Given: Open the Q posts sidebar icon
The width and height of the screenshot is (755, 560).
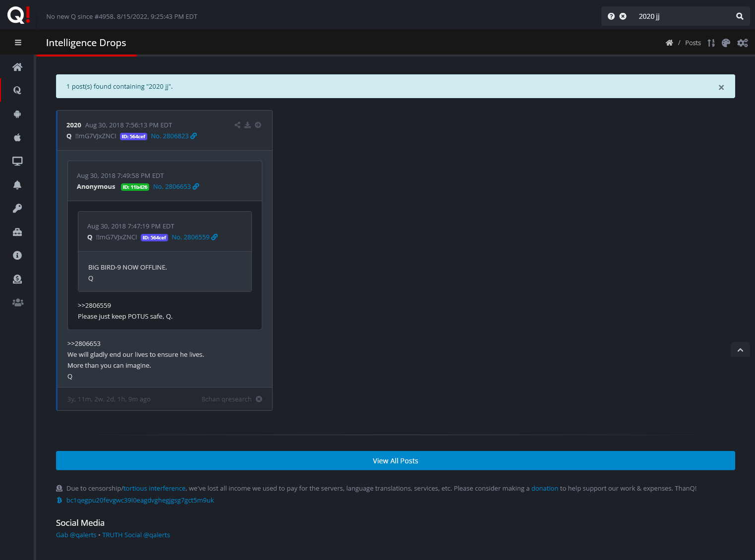Looking at the screenshot, I should pos(17,90).
